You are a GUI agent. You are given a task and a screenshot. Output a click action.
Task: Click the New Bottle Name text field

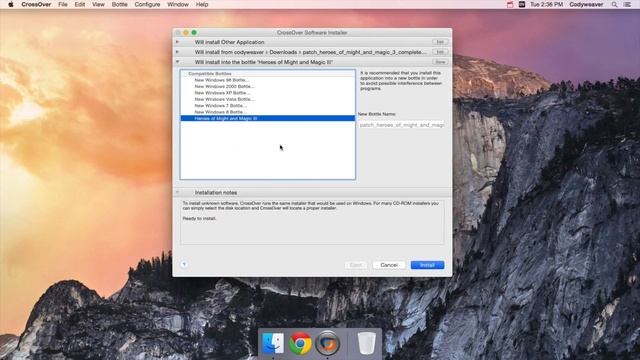click(x=402, y=125)
